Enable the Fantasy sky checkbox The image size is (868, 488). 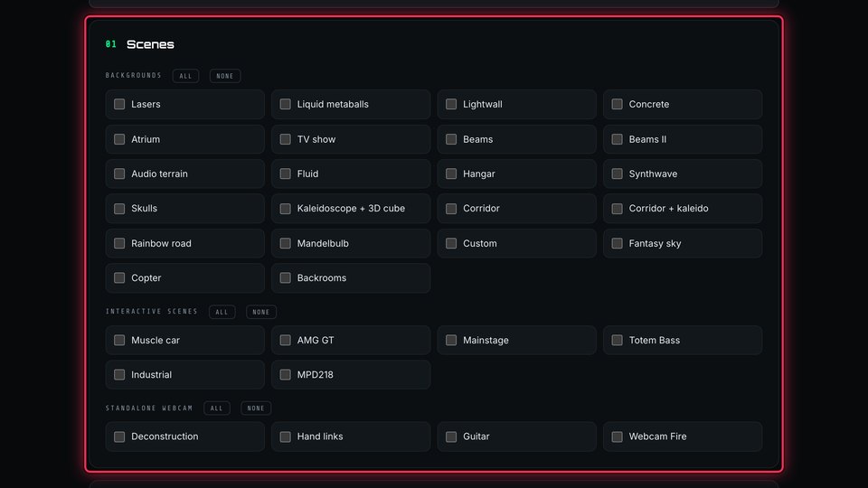(x=617, y=243)
